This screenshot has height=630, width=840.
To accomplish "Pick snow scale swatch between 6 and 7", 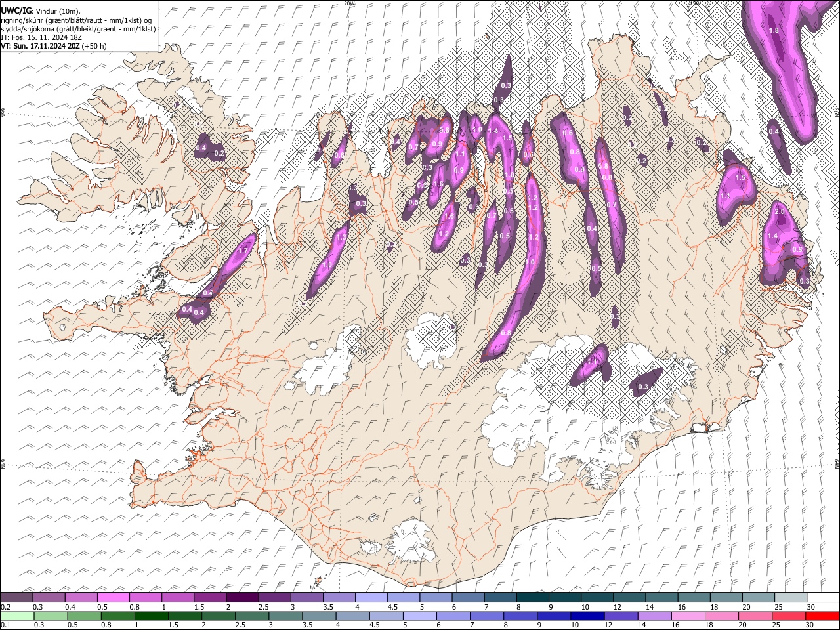I will (x=468, y=597).
